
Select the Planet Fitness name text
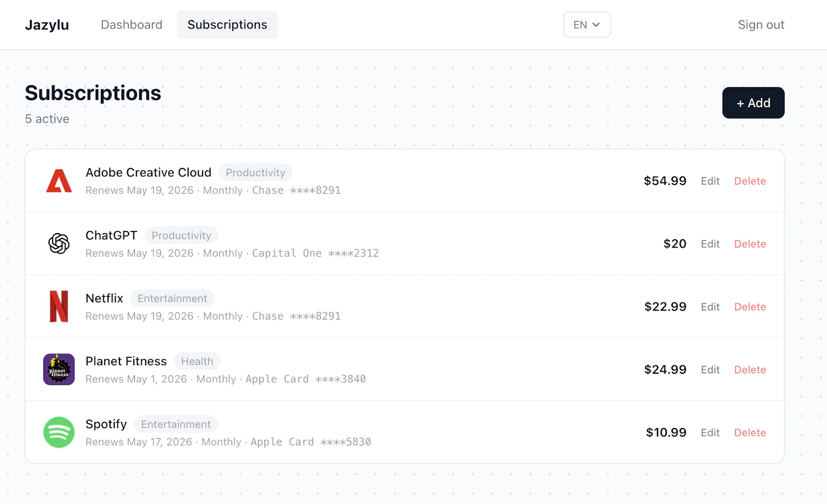coord(126,361)
